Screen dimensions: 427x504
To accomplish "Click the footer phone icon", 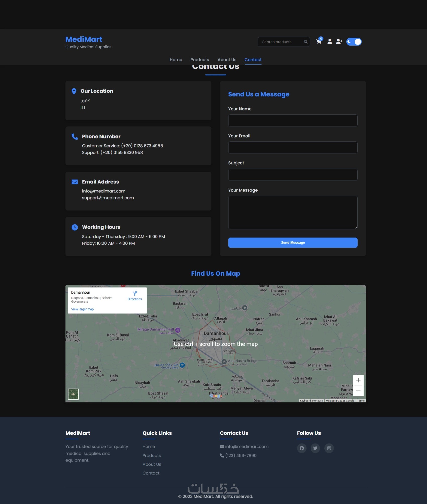I will click(222, 455).
